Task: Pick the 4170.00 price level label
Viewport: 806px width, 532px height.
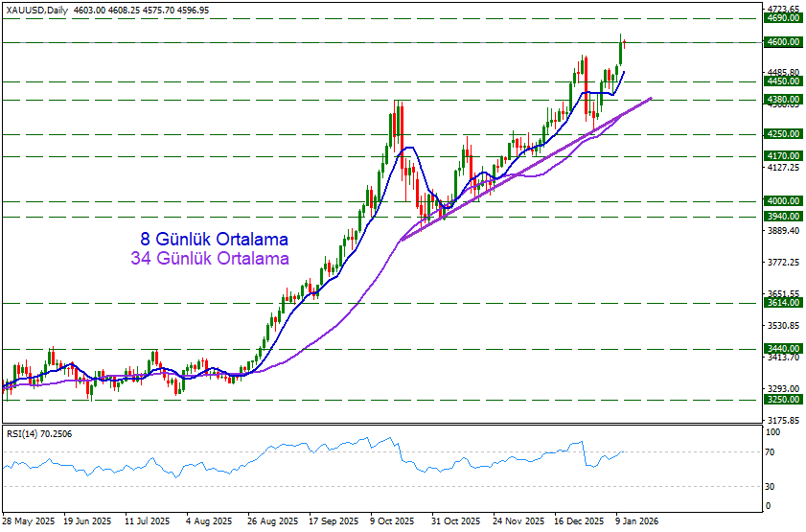Action: coord(783,155)
